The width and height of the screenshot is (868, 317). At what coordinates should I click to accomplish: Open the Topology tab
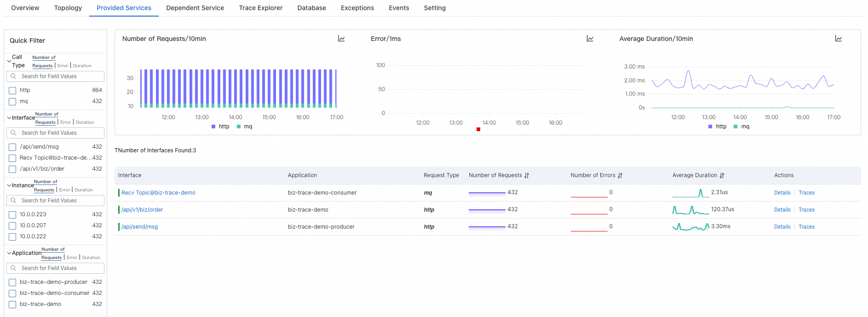[68, 8]
